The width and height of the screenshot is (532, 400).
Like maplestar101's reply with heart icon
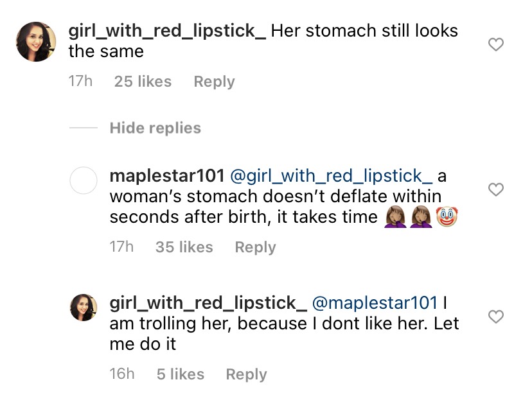(496, 190)
